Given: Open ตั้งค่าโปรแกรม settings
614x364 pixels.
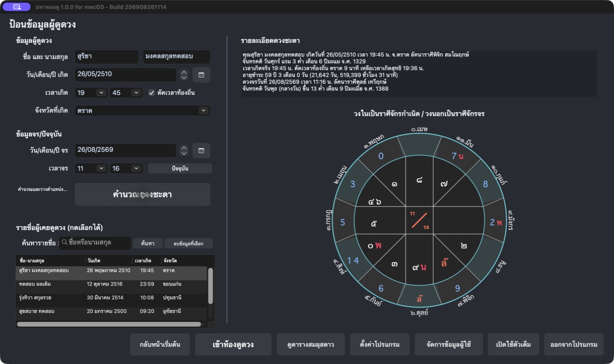Looking at the screenshot, I should click(380, 345).
